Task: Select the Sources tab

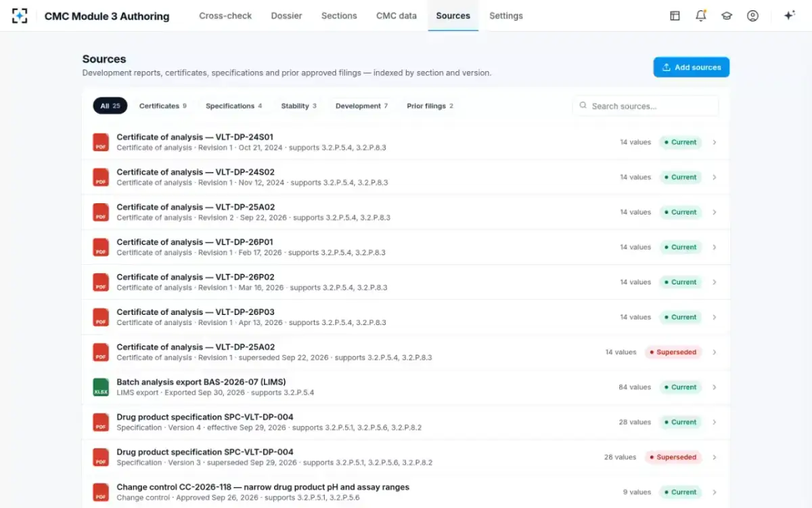Action: click(453, 16)
